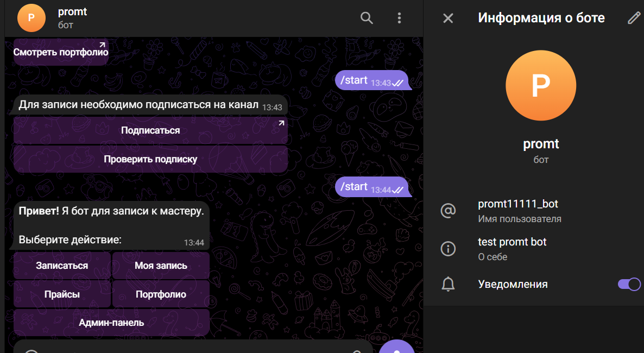Open the Портфолио button
Viewport: 644px width, 353px height.
coord(161,294)
